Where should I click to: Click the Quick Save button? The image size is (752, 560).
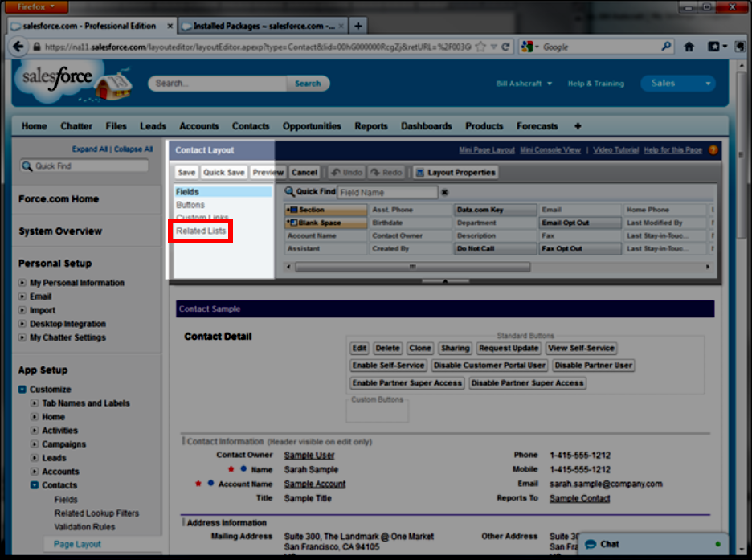click(223, 172)
